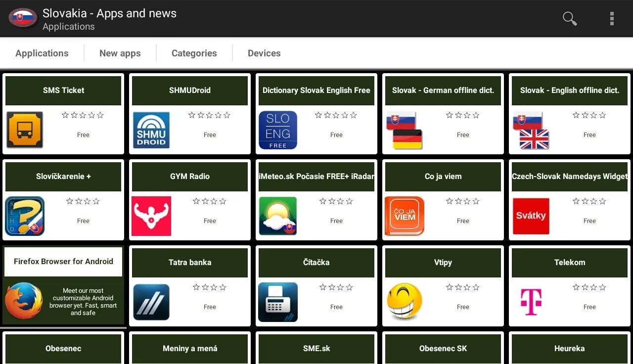This screenshot has height=364, width=633.
Task: Tap the Slovakia flag app logo
Action: click(23, 18)
